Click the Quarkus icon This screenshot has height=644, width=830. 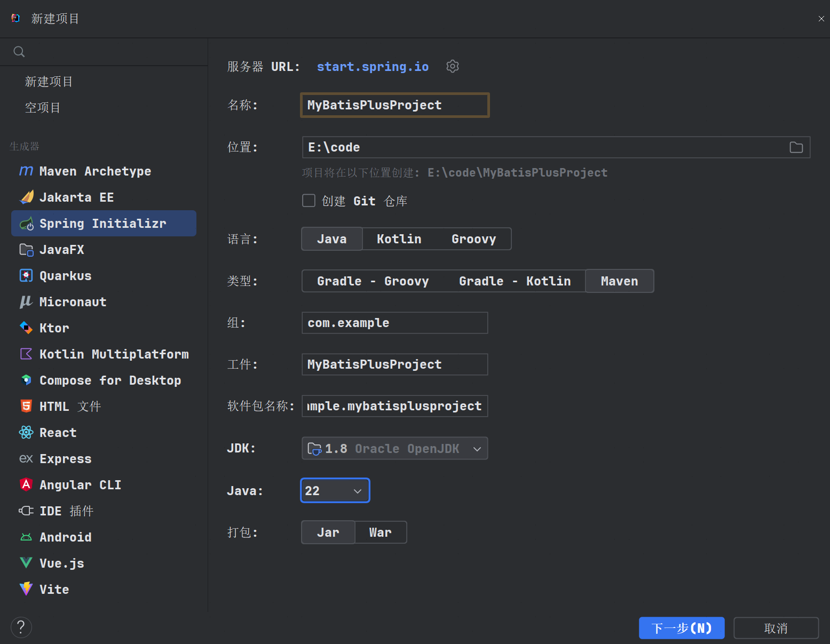pos(26,276)
